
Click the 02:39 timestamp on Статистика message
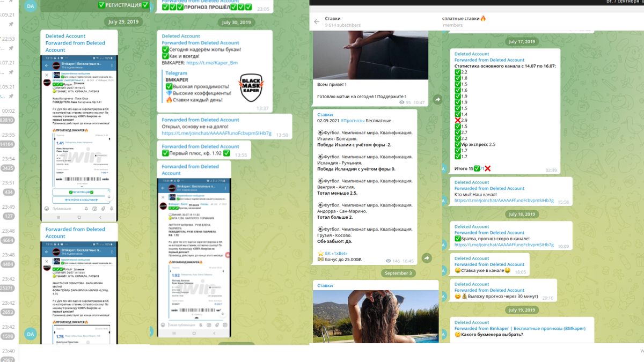click(551, 170)
